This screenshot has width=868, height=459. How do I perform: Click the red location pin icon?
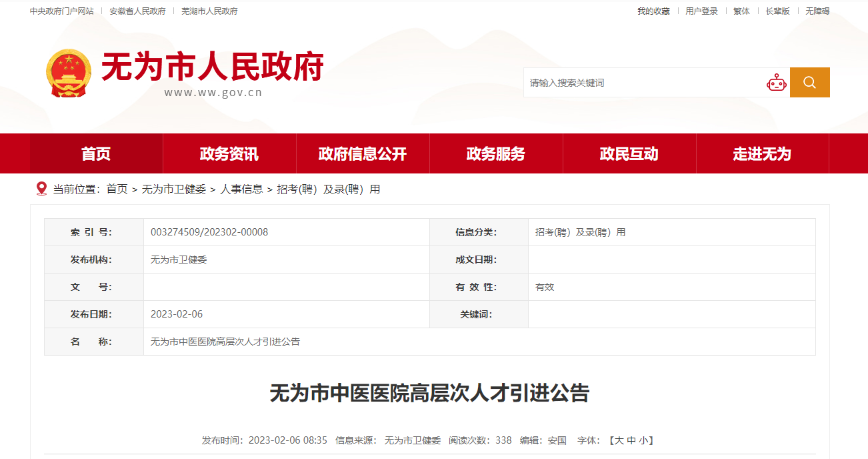41,189
